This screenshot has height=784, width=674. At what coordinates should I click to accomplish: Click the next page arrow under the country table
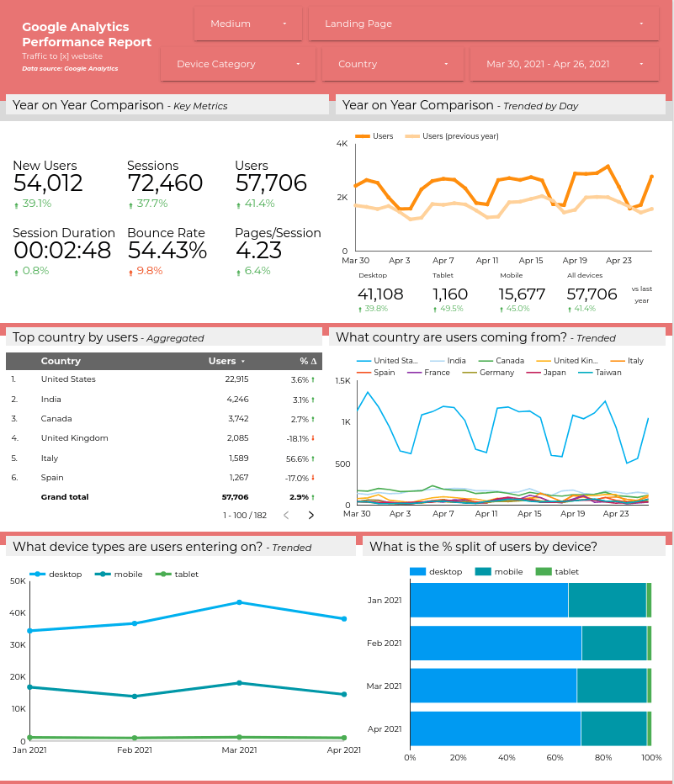(310, 515)
